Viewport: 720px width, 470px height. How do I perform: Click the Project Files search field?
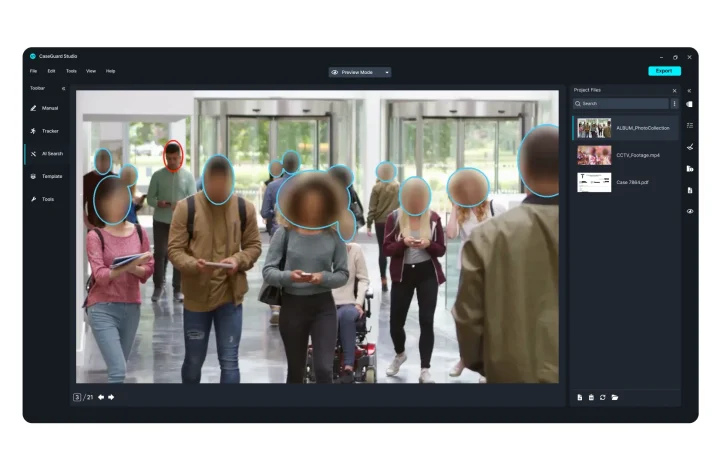tap(620, 103)
